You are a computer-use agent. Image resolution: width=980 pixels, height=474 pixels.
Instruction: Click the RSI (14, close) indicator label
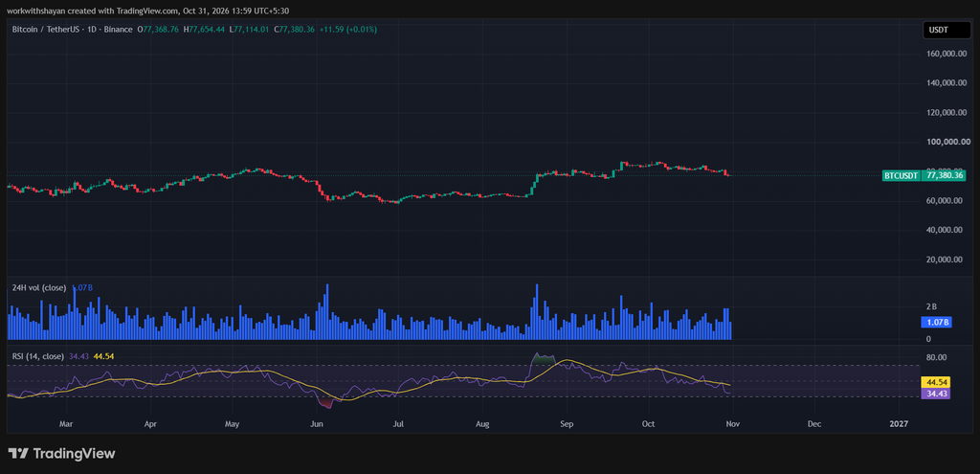pos(38,356)
